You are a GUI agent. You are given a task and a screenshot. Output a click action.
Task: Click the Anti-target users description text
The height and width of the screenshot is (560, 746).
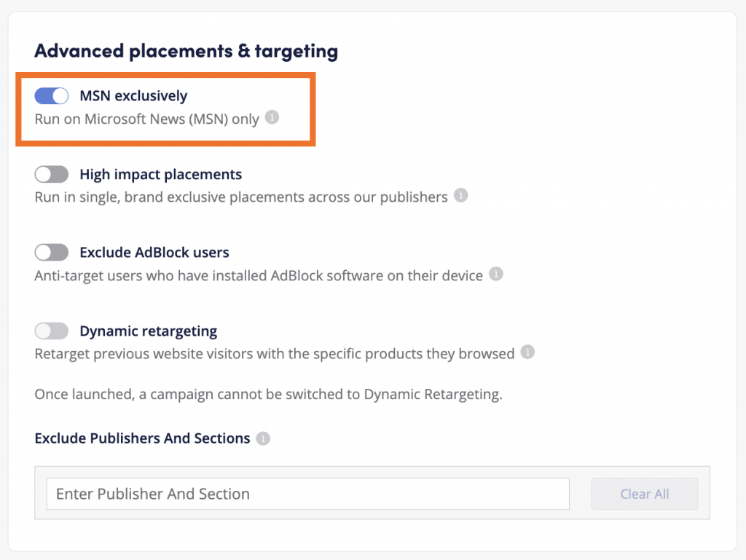(259, 276)
